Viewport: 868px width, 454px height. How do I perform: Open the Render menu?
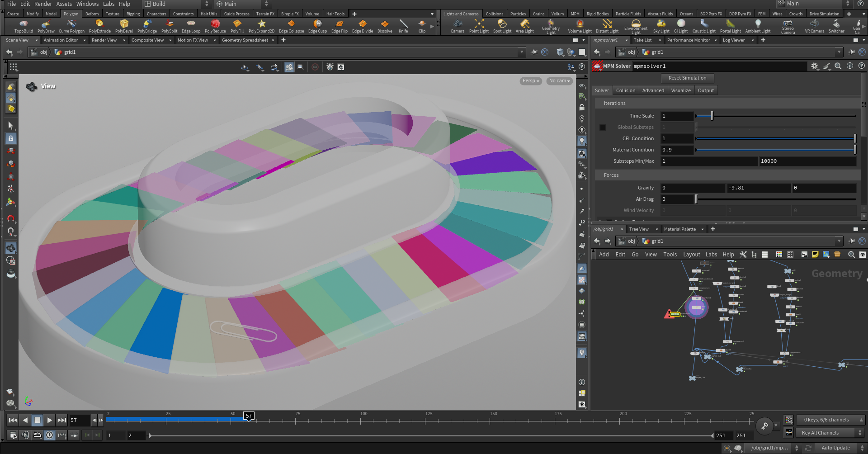pyautogui.click(x=43, y=4)
